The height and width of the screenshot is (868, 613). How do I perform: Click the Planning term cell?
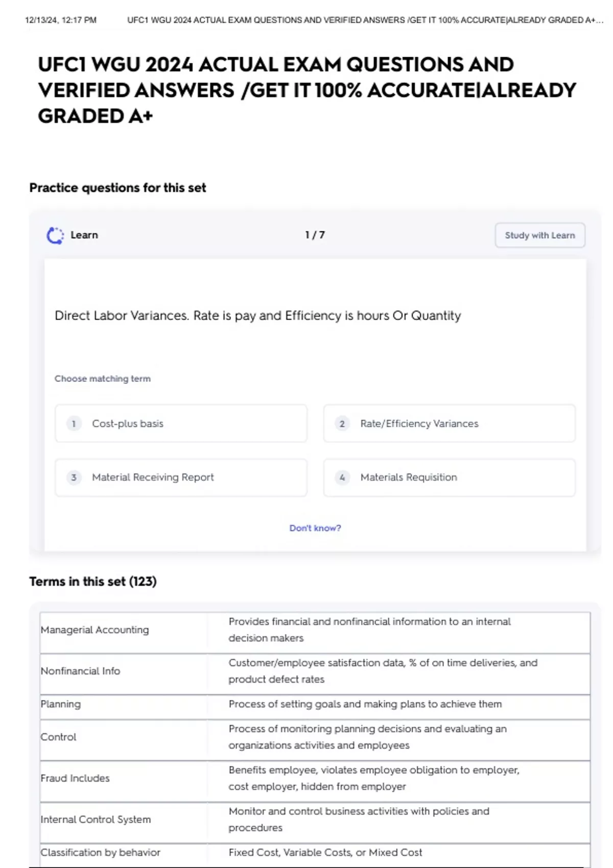[x=61, y=704]
